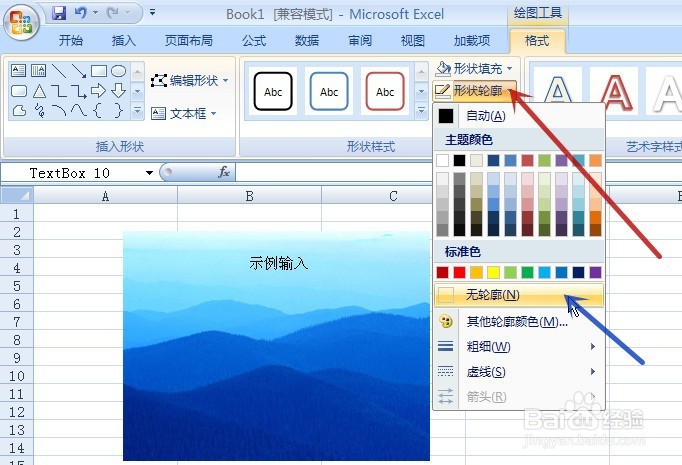Viewport: 682px width, 465px height.
Task: Open the 页面布局 ribbon tab
Action: click(189, 40)
